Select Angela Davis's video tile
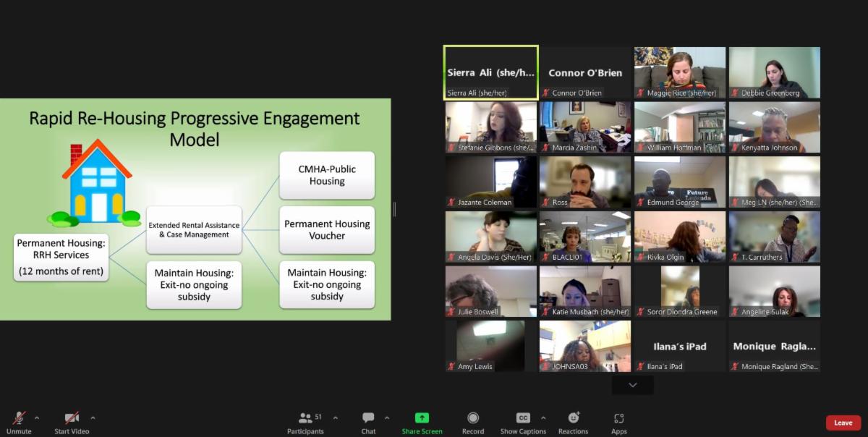 click(x=491, y=237)
